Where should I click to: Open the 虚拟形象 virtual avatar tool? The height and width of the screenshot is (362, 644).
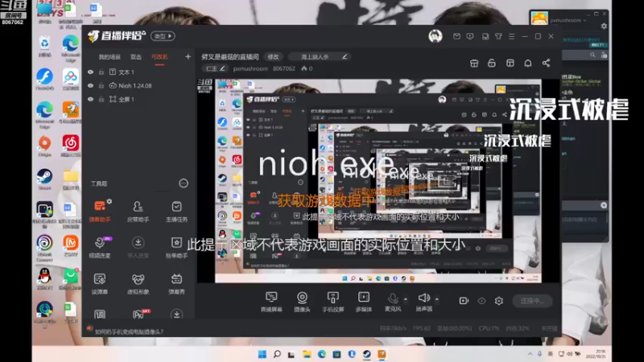click(x=138, y=284)
